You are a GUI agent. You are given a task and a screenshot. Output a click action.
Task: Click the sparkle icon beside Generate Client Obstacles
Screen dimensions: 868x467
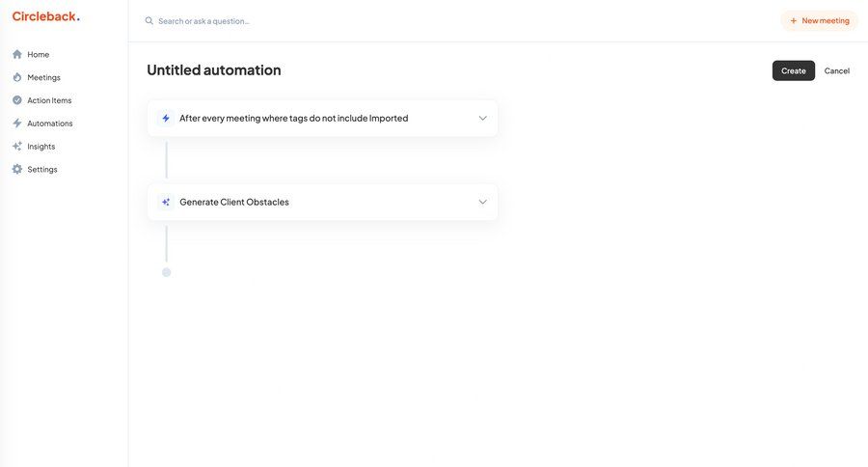[x=166, y=203]
